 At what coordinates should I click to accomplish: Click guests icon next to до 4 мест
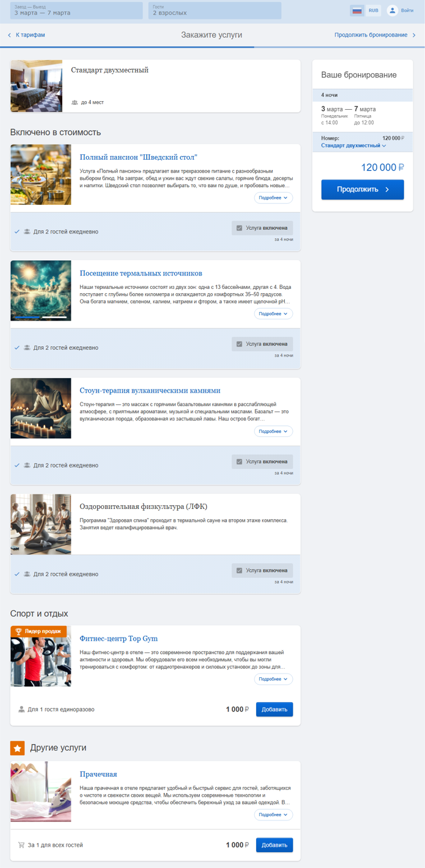click(x=74, y=102)
